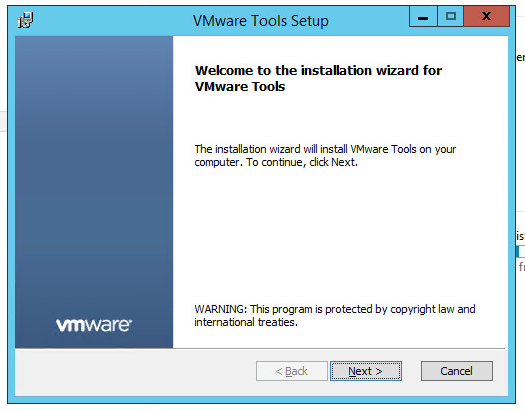Click the vmware logo on banner

(x=94, y=325)
